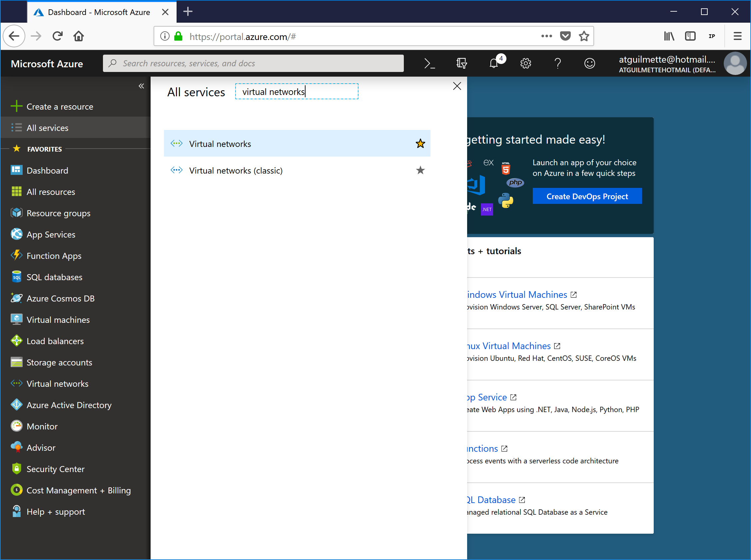Close the All services panel
Viewport: 751px width, 560px height.
[457, 86]
